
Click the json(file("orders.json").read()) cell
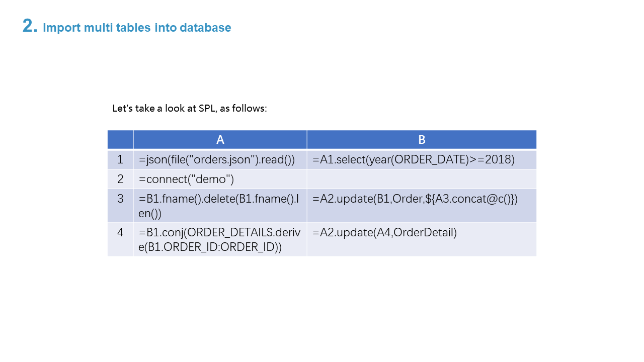click(x=217, y=159)
